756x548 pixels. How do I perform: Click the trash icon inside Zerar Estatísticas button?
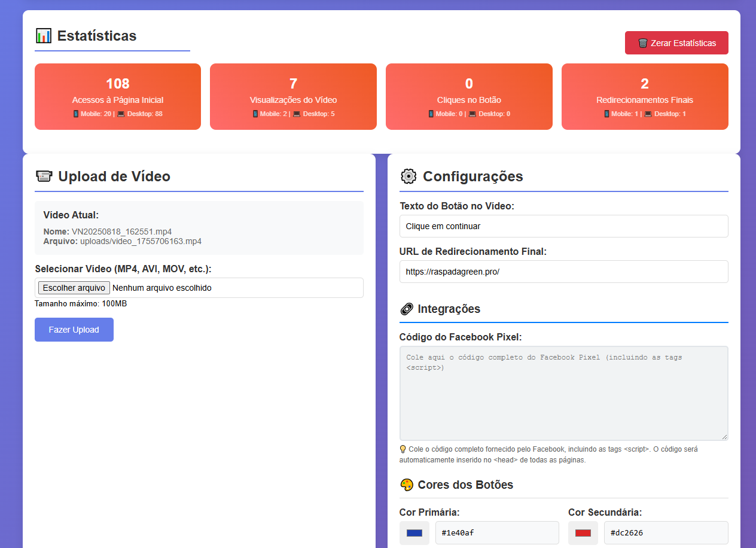(x=644, y=42)
